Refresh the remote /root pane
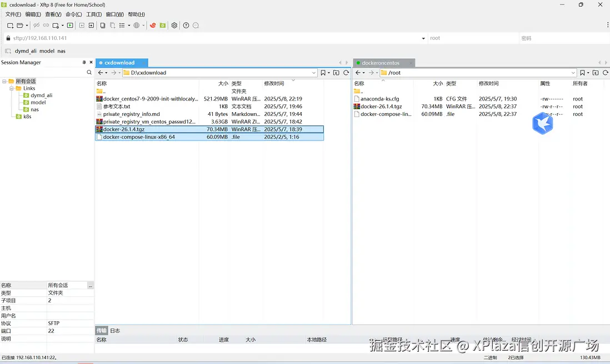The height and width of the screenshot is (364, 610). [606, 73]
